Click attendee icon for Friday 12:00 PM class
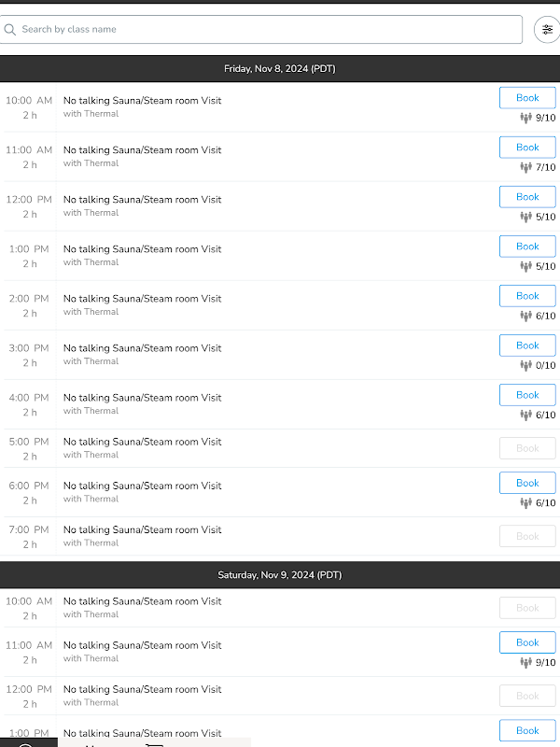Screen dimensions: 560x747 pyautogui.click(x=525, y=217)
